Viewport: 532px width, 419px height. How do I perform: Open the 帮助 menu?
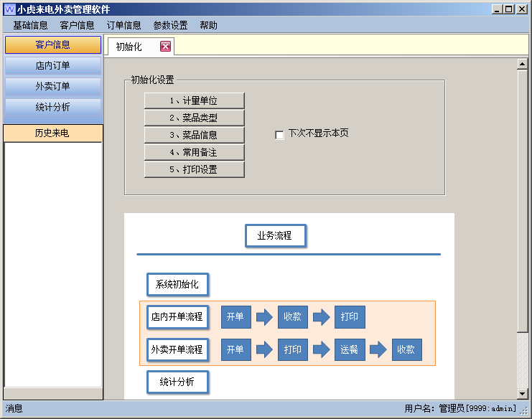point(208,25)
